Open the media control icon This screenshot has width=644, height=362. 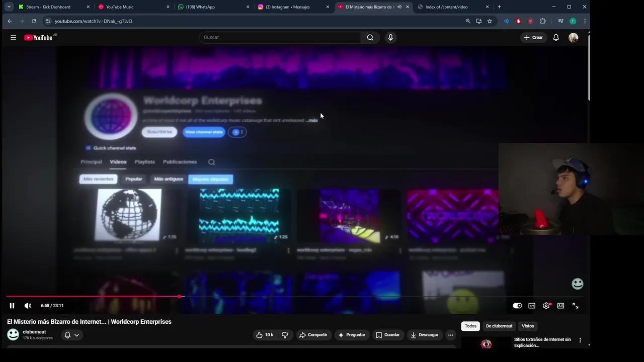(x=560, y=21)
